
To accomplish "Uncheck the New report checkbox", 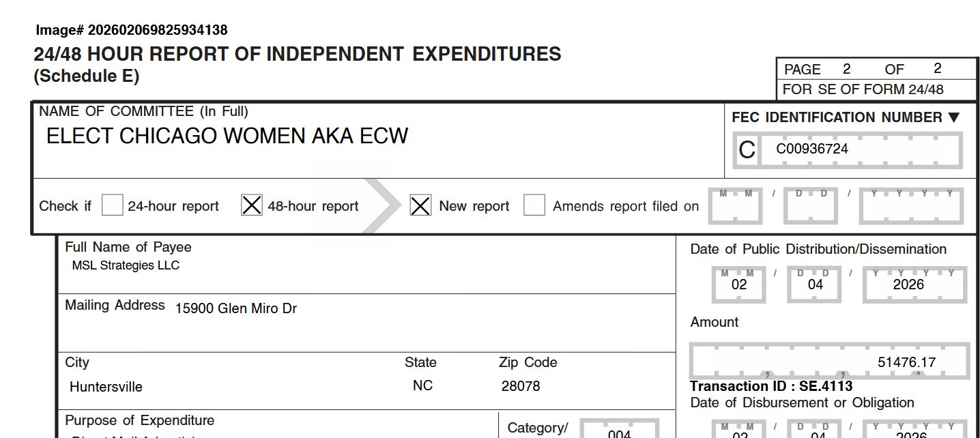I will click(x=420, y=205).
